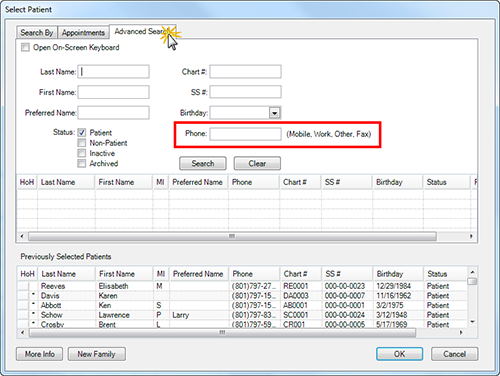This screenshot has height=376, width=500.
Task: Click the Clear button
Action: pos(257,163)
